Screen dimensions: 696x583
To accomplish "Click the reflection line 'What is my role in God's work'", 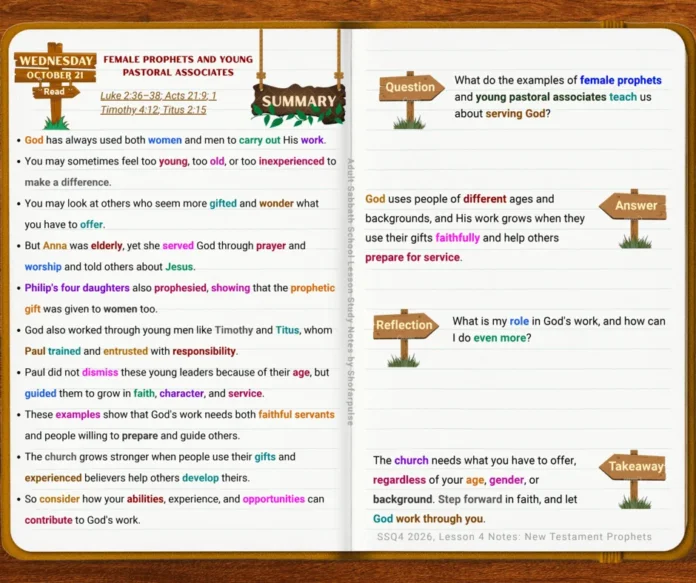I will [x=559, y=321].
